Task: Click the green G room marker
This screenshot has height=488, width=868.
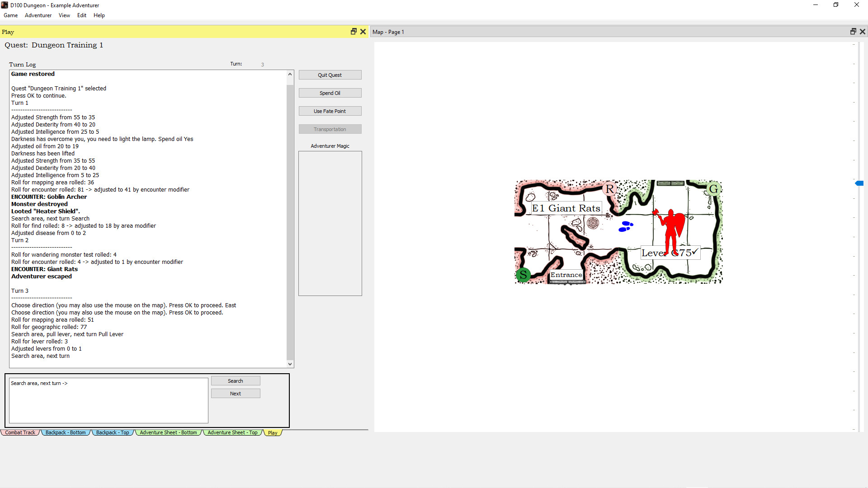Action: pos(713,189)
